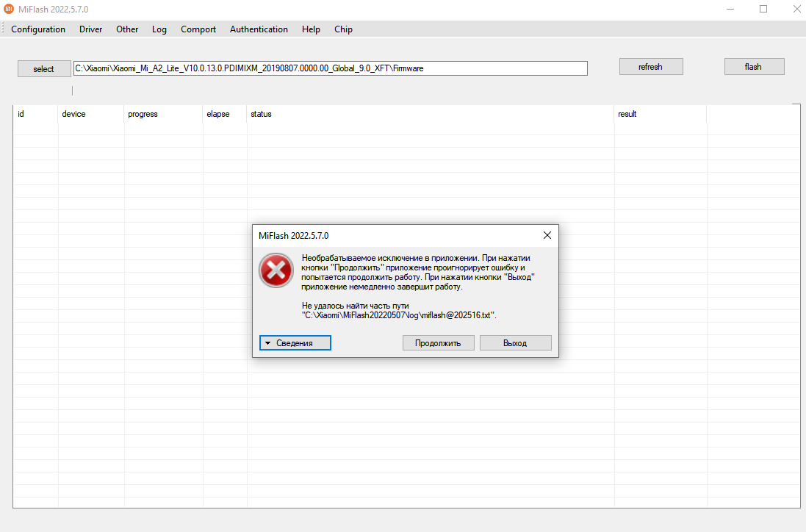Click the select firmware folder button
The image size is (806, 532).
point(44,68)
